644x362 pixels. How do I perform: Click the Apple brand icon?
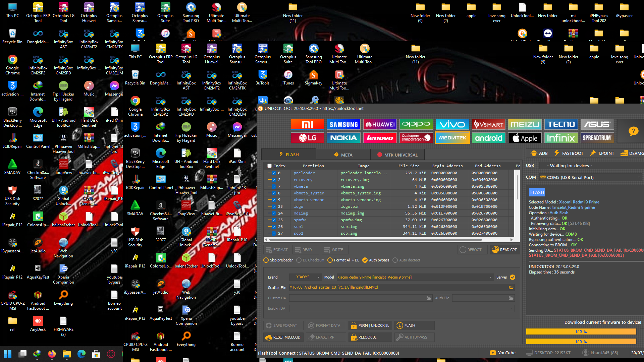(525, 138)
